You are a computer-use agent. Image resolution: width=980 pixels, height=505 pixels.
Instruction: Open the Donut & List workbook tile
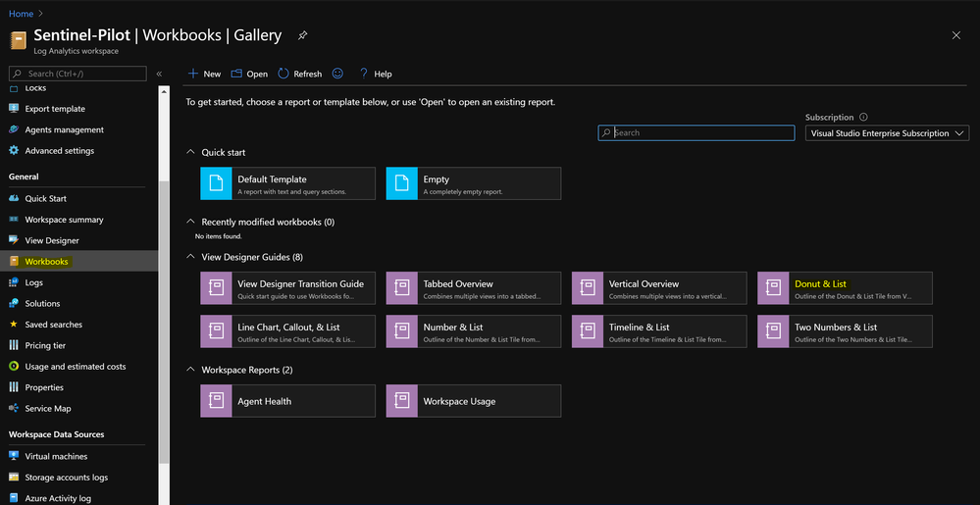coord(845,288)
